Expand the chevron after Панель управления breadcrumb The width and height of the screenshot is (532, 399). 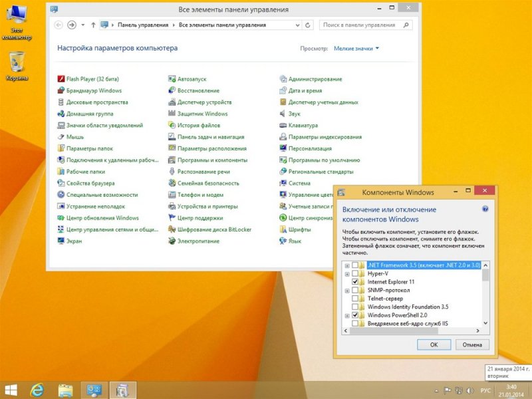click(174, 25)
